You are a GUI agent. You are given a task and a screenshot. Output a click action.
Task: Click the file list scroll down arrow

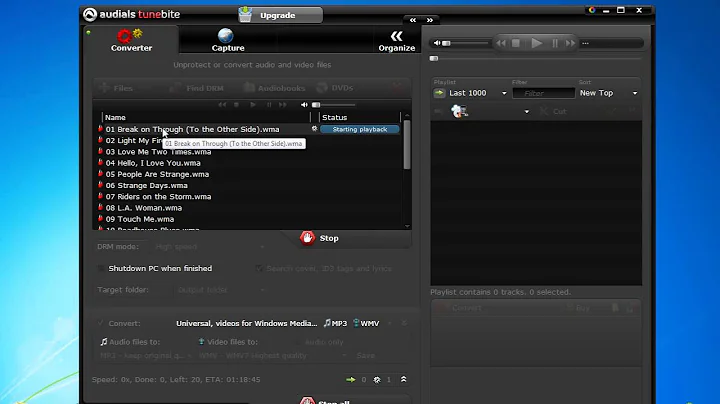[407, 225]
